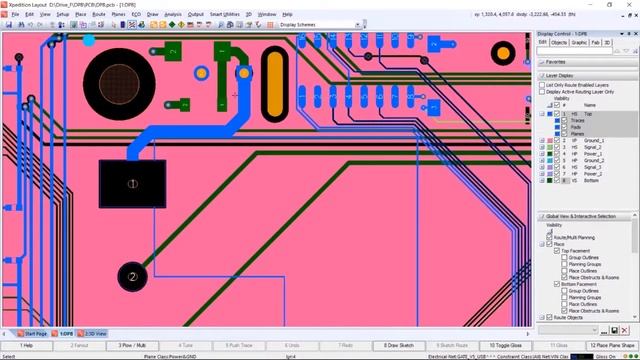This screenshot has height=360, width=640.
Task: Switch to the 3D View document tab
Action: click(x=92, y=334)
